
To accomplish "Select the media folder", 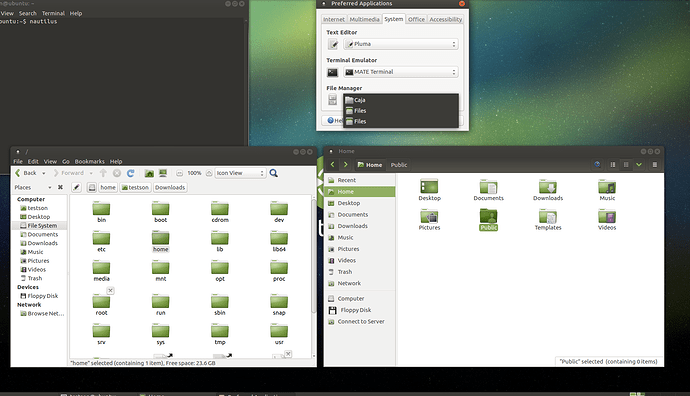I will click(102, 271).
